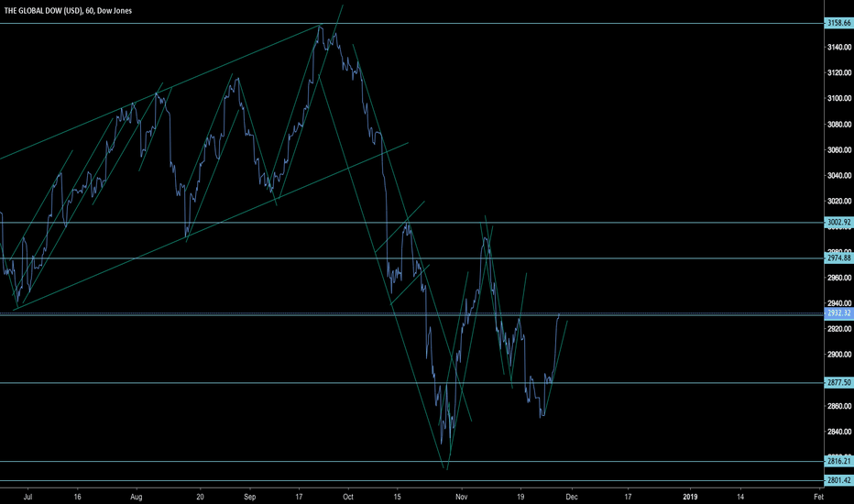Click the Nov label on time axis
This screenshot has width=854, height=504.
461,497
